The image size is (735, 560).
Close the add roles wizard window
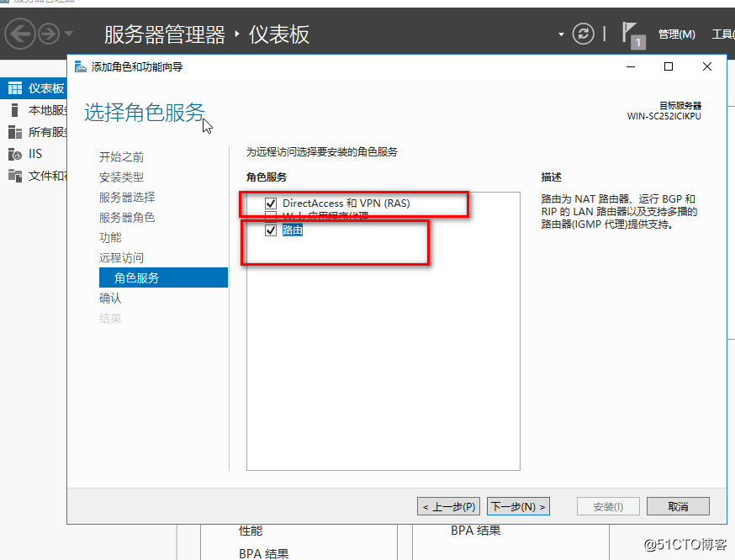coord(707,67)
